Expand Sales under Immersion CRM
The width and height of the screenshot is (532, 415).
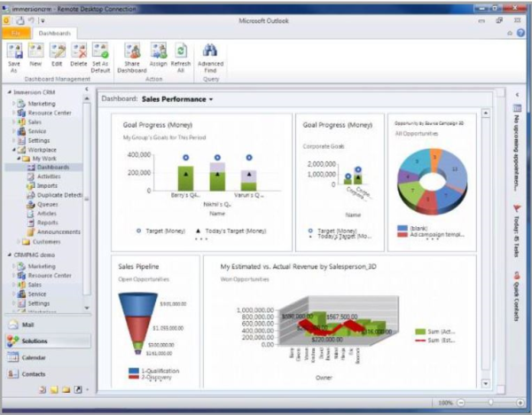[14, 121]
